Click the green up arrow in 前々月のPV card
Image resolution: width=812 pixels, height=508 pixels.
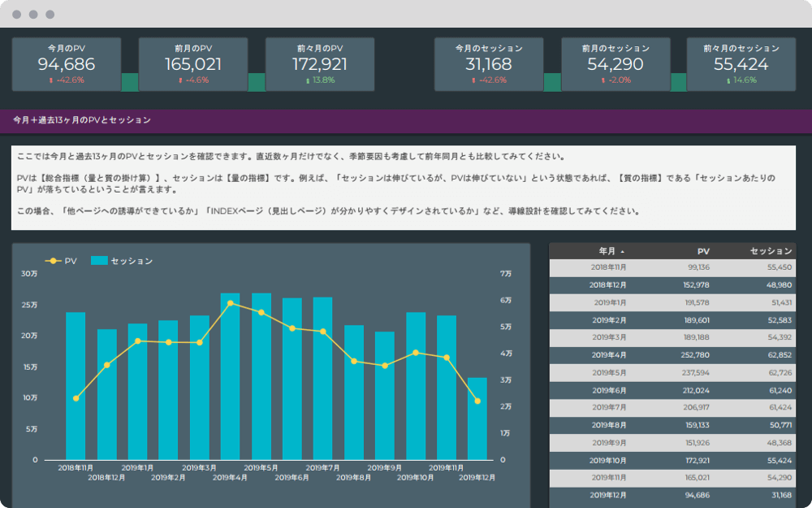308,80
